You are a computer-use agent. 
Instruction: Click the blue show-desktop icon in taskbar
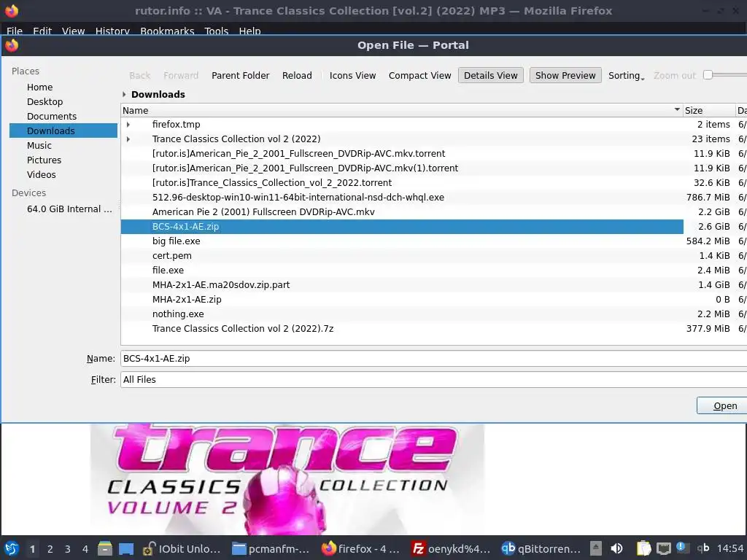[126, 548]
